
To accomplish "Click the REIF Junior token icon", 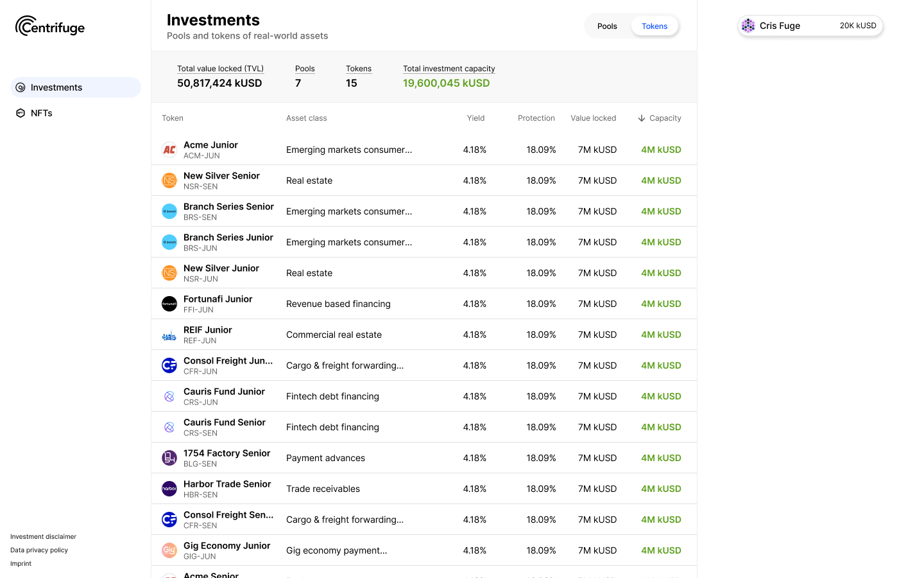I will pyautogui.click(x=169, y=335).
